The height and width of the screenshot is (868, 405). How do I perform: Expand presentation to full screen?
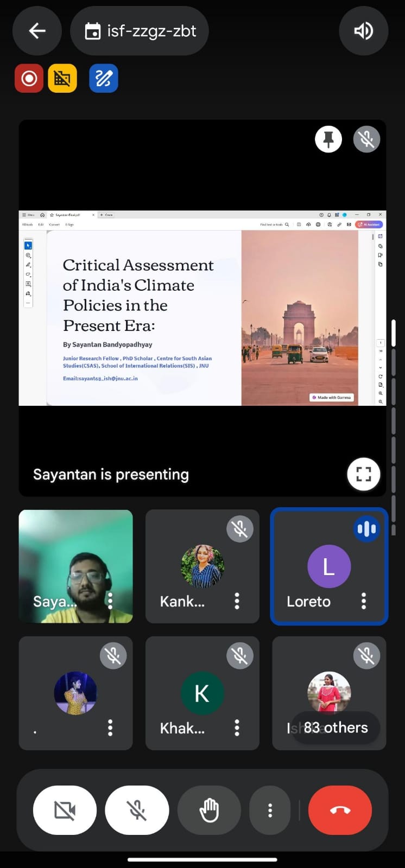363,474
